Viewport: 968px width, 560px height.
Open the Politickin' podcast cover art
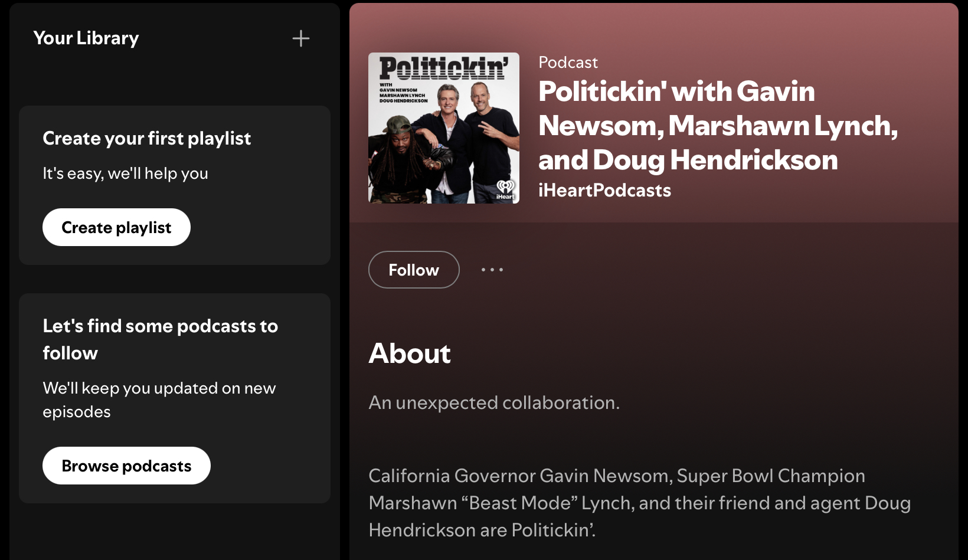point(444,128)
